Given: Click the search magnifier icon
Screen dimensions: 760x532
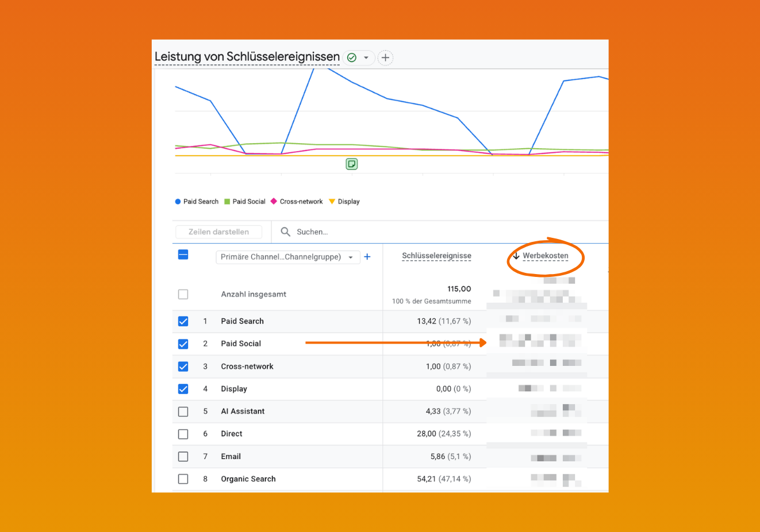Looking at the screenshot, I should [285, 232].
